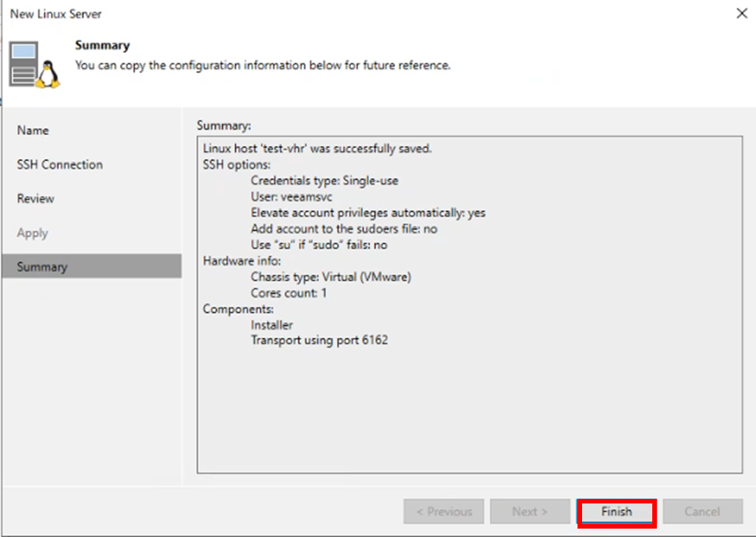Click the 'SSH options:' line
The width and height of the screenshot is (756, 537).
(236, 164)
